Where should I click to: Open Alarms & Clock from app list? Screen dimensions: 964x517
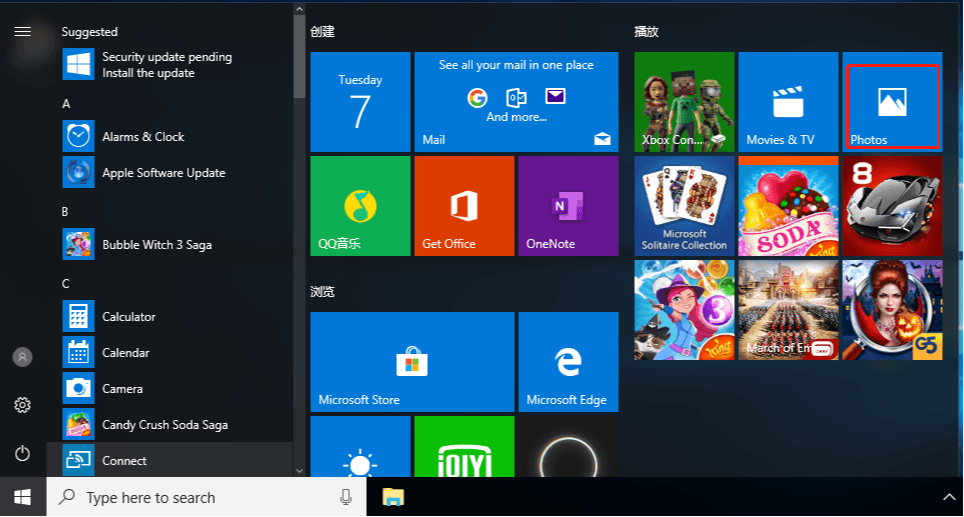click(x=170, y=136)
